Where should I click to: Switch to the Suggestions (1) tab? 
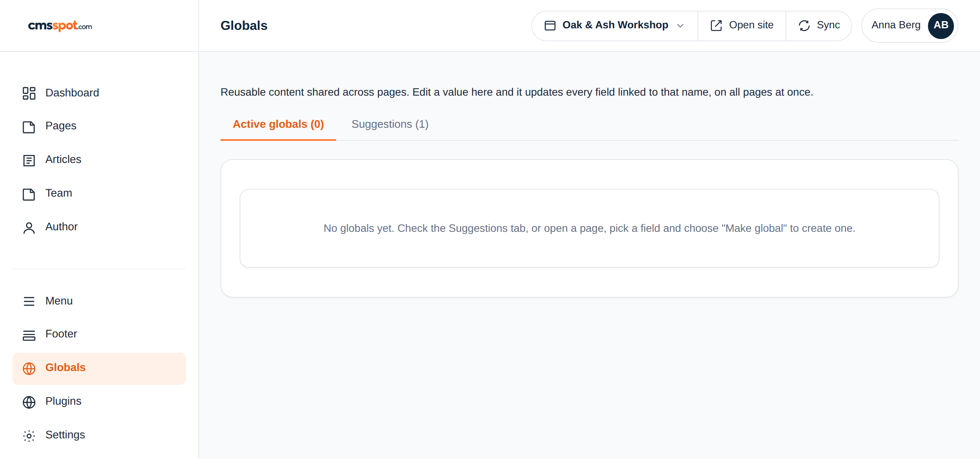[x=390, y=124]
